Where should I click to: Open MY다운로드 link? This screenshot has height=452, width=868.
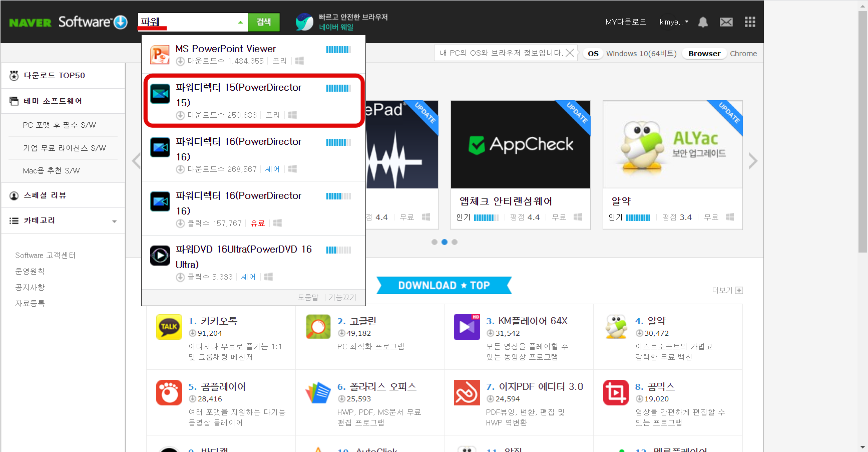click(x=626, y=22)
